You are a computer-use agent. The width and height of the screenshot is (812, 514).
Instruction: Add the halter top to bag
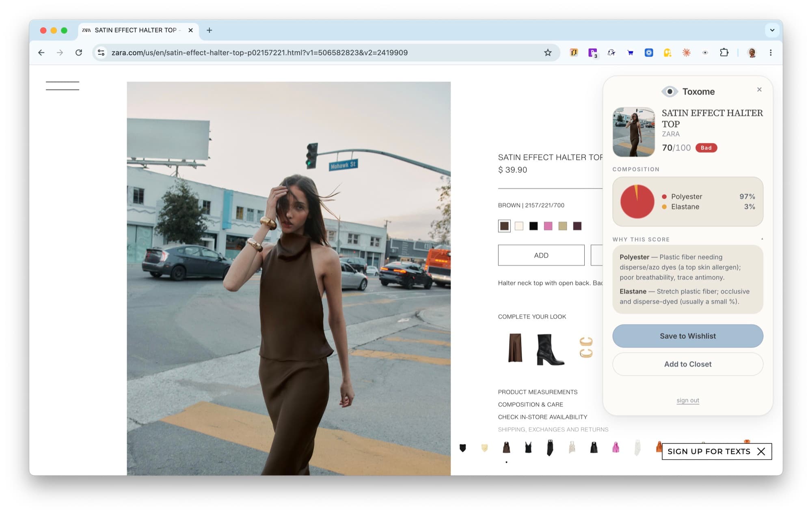tap(541, 255)
